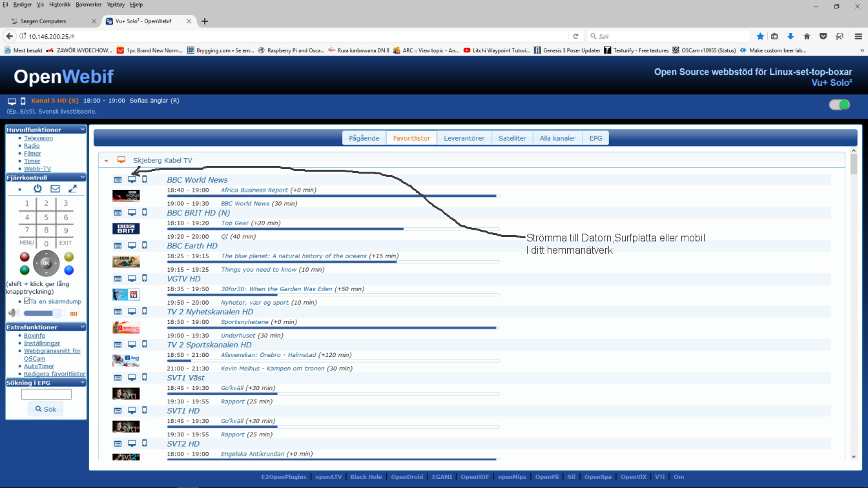Open Firefox hamburger menu
The width and height of the screenshot is (868, 488).
point(858,36)
